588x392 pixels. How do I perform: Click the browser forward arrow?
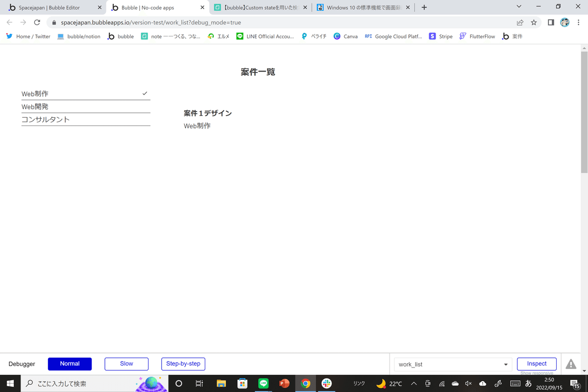click(23, 23)
